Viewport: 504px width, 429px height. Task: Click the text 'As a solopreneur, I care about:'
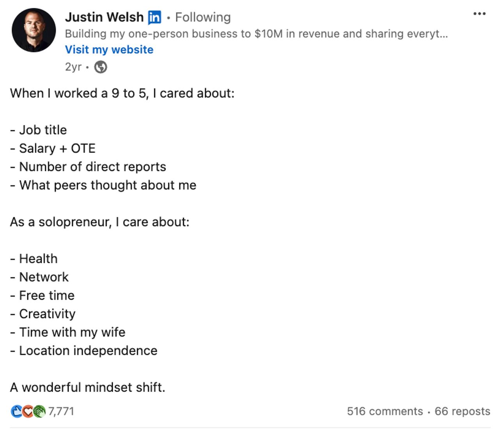(x=100, y=222)
